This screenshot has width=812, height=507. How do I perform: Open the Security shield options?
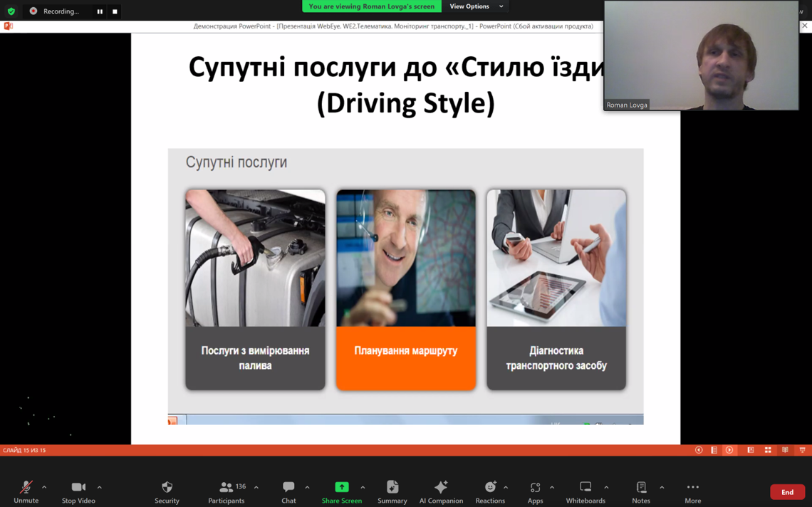click(x=167, y=491)
